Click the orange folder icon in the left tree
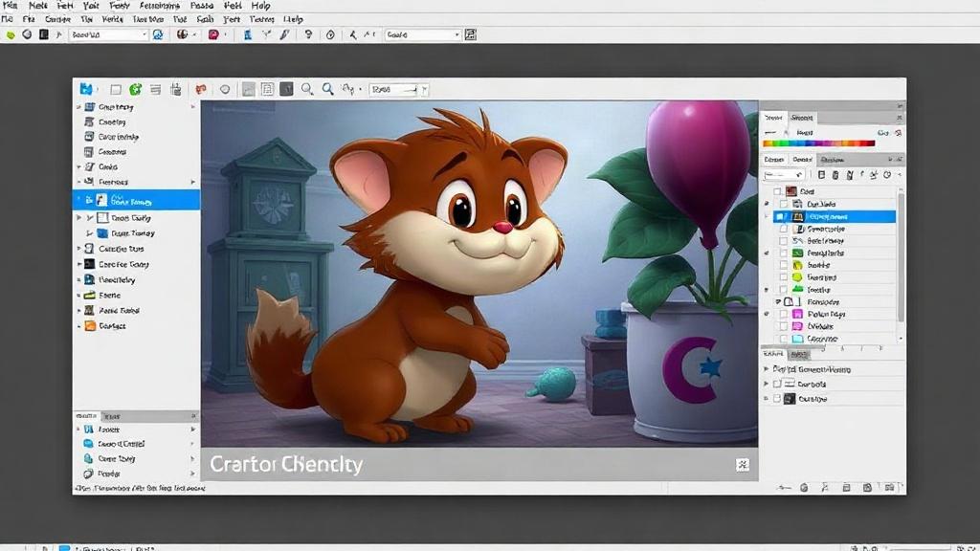Image resolution: width=980 pixels, height=551 pixels. (90, 325)
